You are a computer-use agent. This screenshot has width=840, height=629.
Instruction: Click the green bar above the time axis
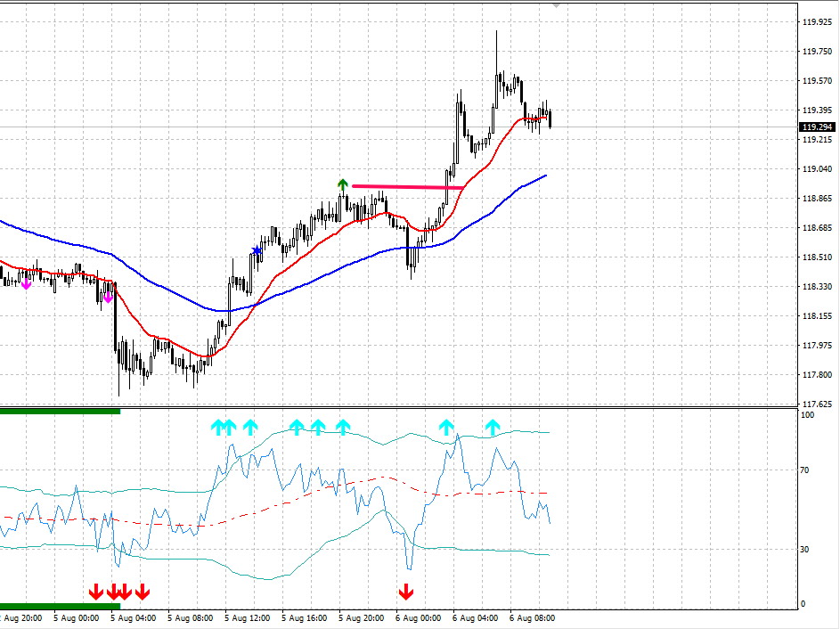pyautogui.click(x=60, y=607)
